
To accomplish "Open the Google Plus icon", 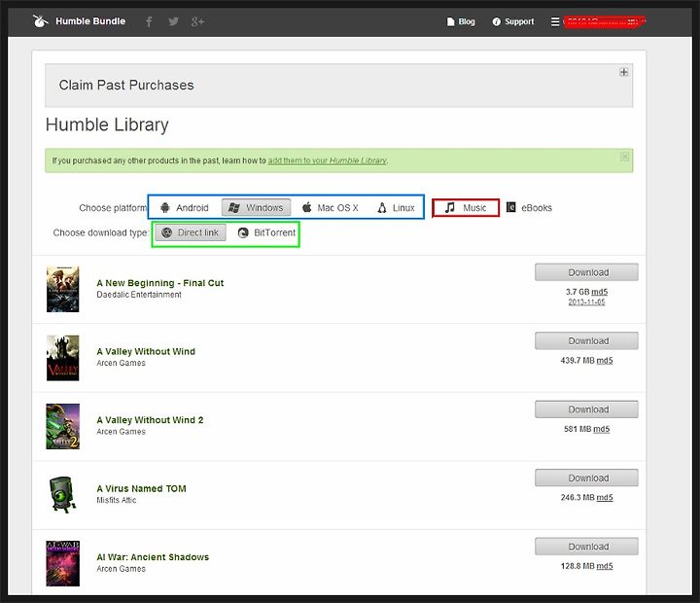I will click(x=197, y=21).
